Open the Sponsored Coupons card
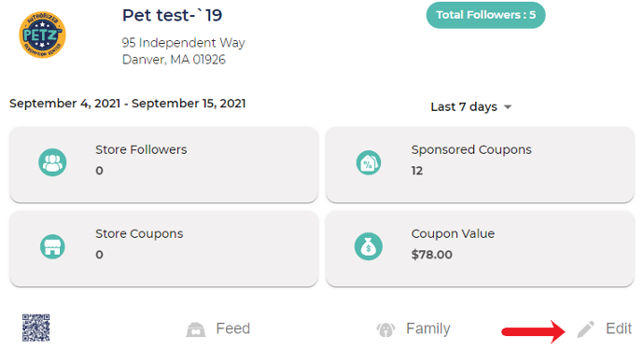644x363 pixels. (x=480, y=164)
